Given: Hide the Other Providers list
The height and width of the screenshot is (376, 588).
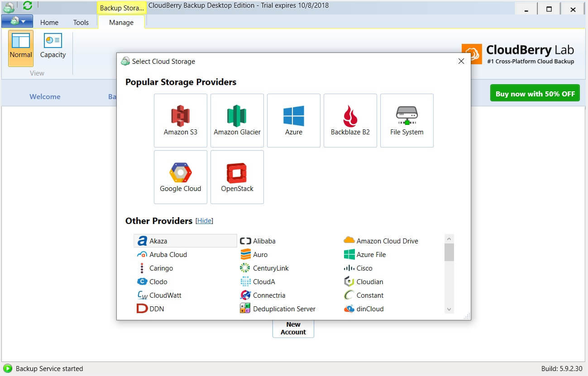Looking at the screenshot, I should [x=204, y=221].
